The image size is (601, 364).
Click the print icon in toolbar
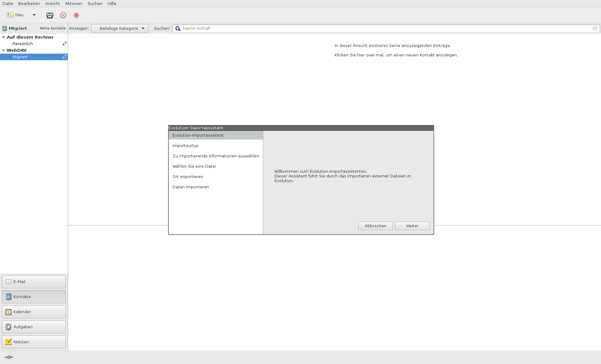[x=50, y=15]
